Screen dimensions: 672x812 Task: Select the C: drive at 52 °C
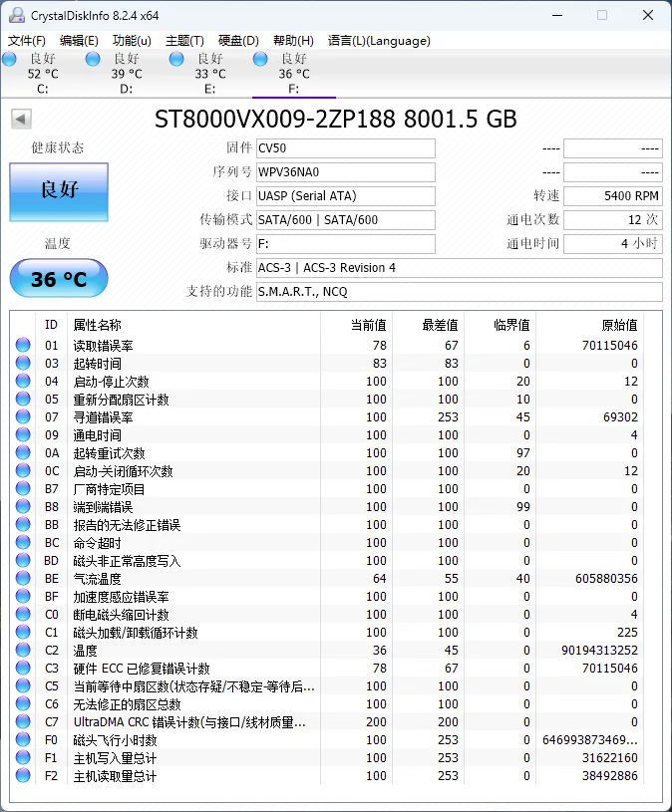click(43, 73)
